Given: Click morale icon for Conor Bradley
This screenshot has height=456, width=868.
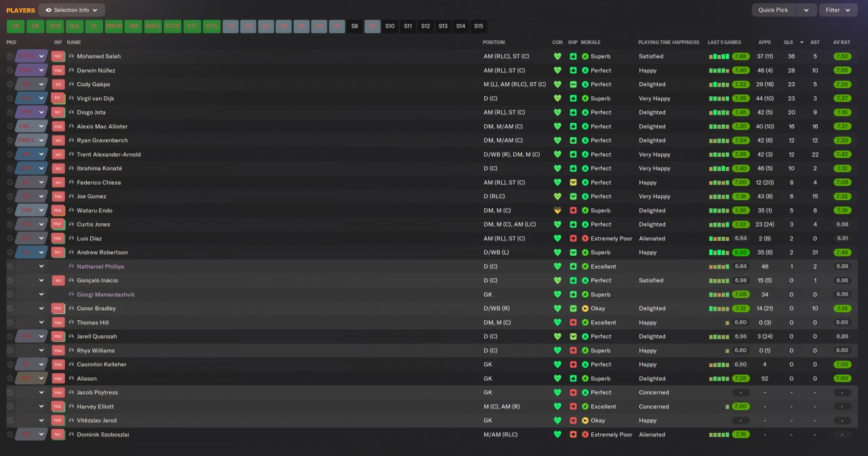Looking at the screenshot, I should [585, 308].
